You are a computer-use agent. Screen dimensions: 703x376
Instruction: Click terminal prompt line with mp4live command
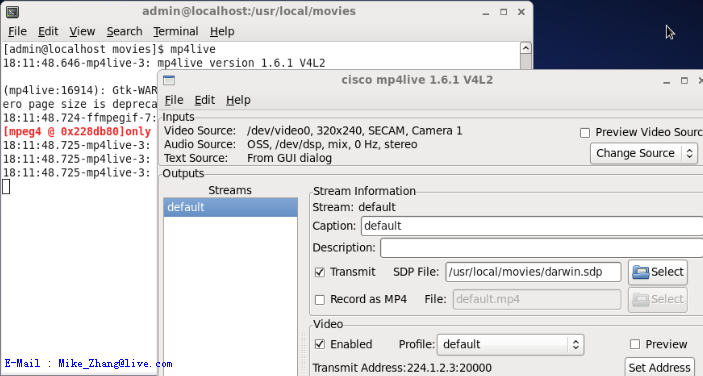coord(109,49)
